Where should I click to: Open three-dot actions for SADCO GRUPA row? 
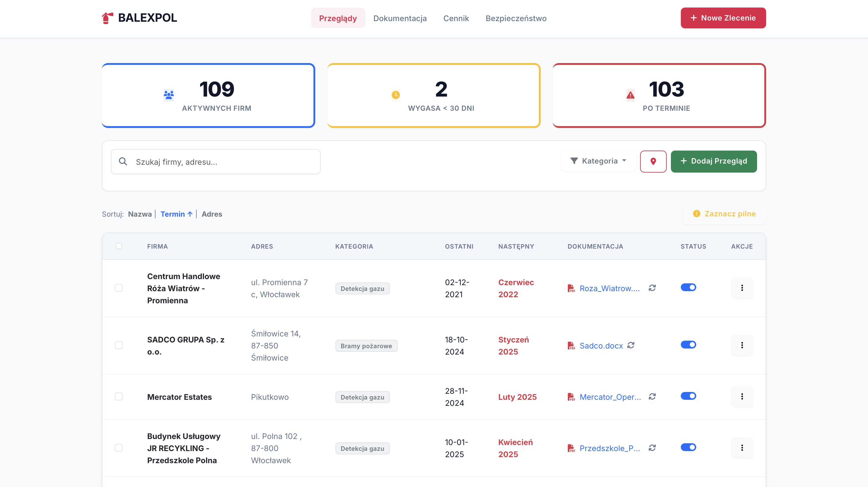pos(742,345)
